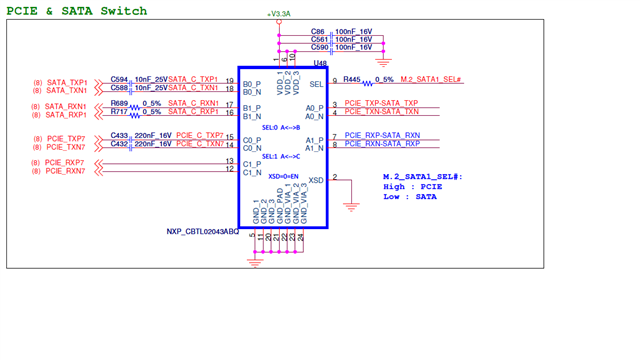Click net name PCIE_C_TXP7
The height and width of the screenshot is (360, 640).
[x=200, y=135]
